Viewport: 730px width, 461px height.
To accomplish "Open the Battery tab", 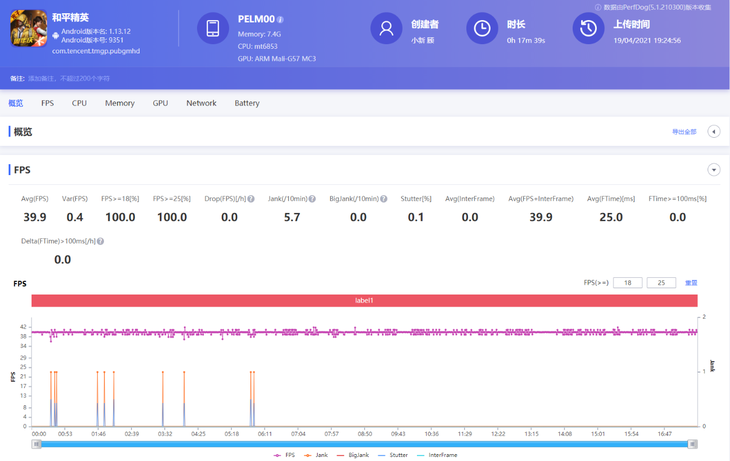I will click(x=247, y=103).
